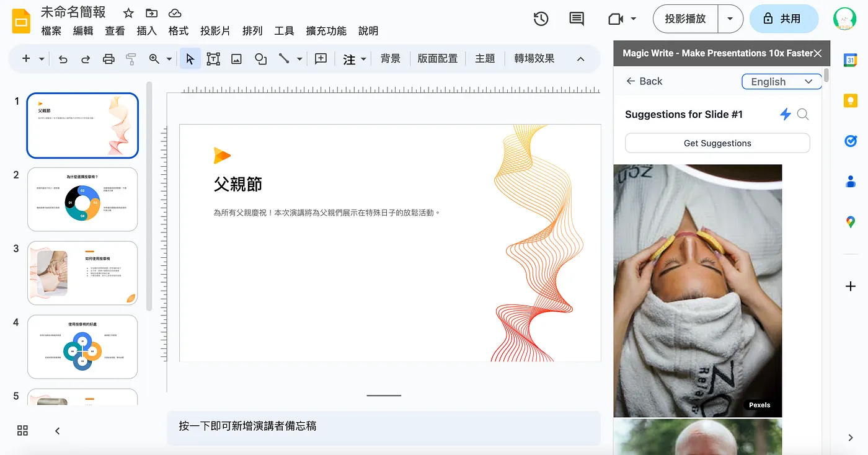
Task: Select the paint format tool
Action: [131, 59]
